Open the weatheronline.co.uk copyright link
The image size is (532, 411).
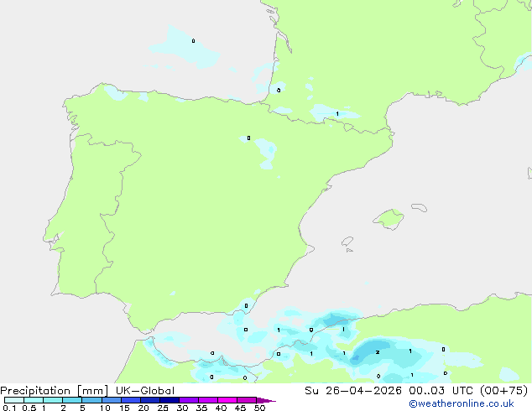point(461,403)
